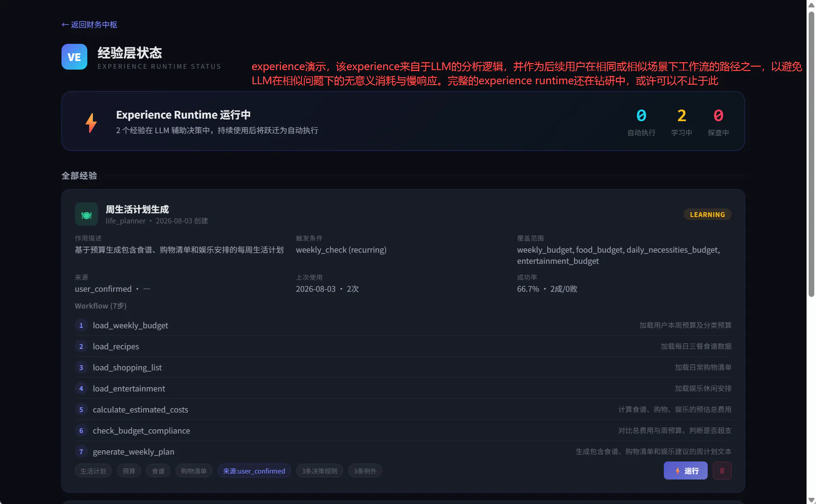Click success rate 66.7% value
This screenshot has width=816, height=504.
(x=528, y=289)
